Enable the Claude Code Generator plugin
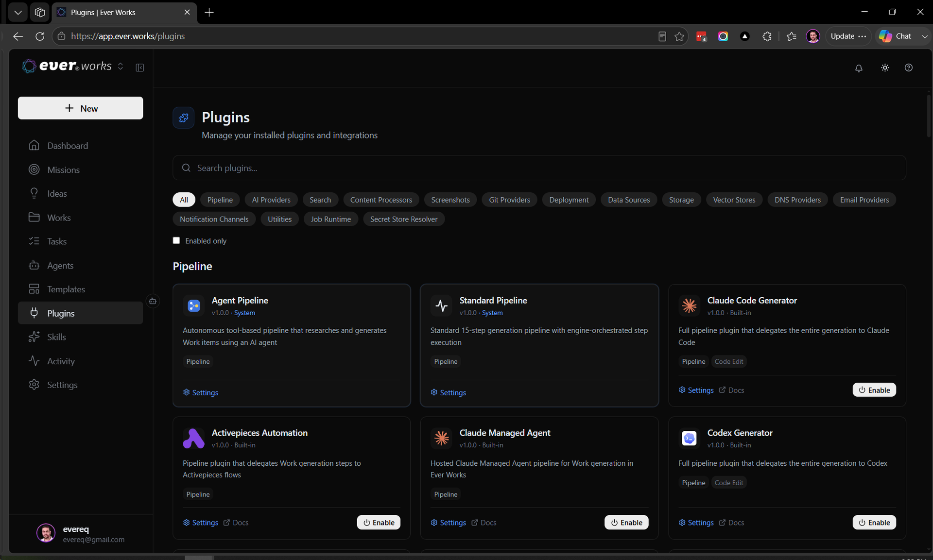The height and width of the screenshot is (560, 933). [x=874, y=390]
